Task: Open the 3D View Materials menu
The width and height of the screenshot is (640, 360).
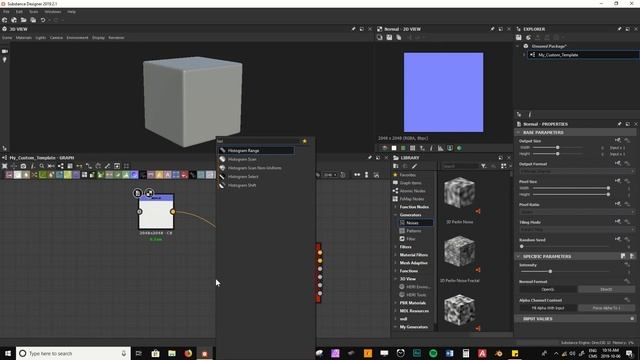Action: pyautogui.click(x=24, y=38)
